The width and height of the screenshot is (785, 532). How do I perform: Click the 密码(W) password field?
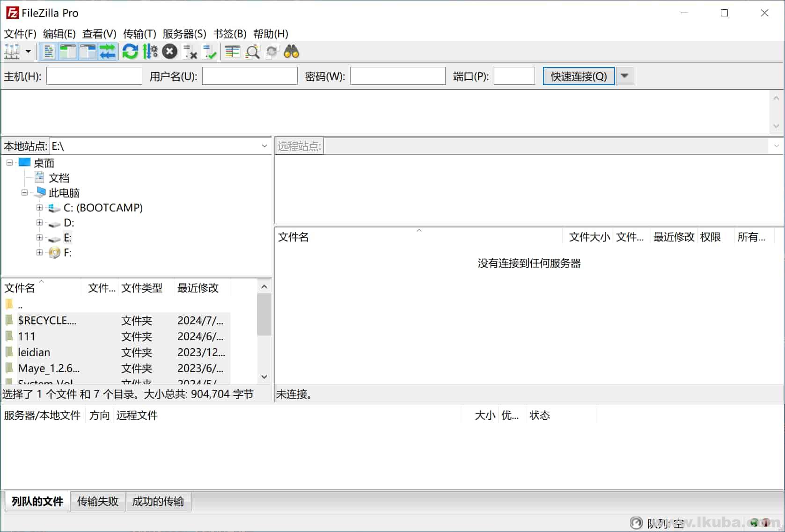tap(398, 76)
